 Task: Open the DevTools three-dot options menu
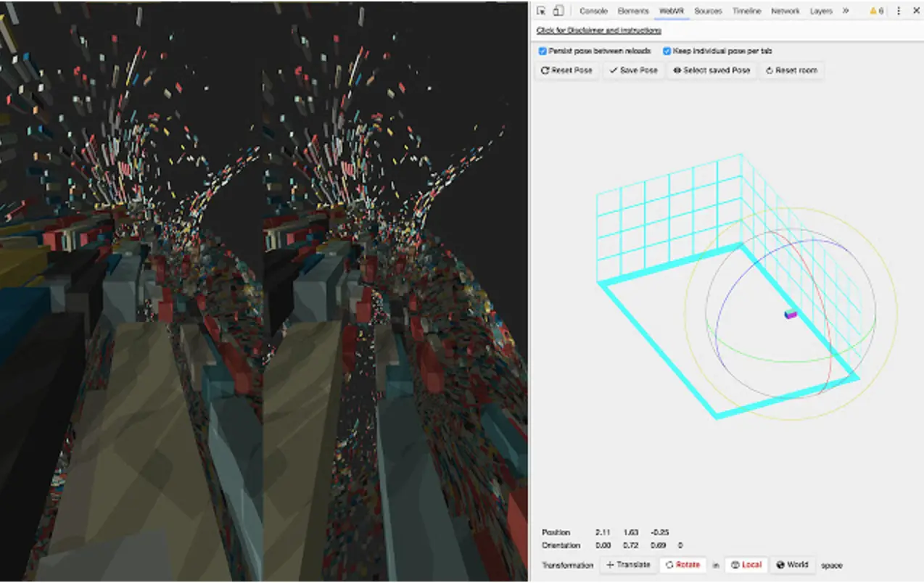899,11
